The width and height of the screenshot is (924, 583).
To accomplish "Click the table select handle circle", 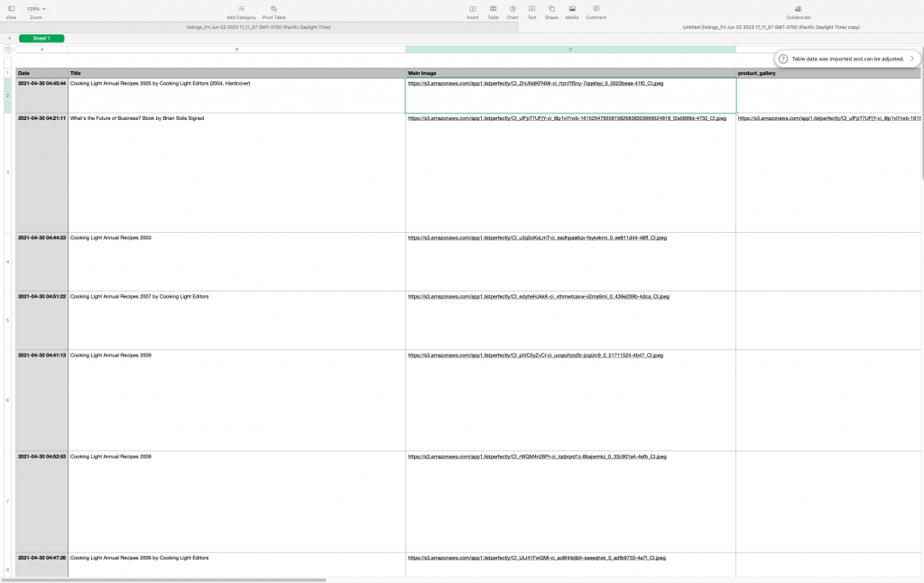I will (x=8, y=50).
